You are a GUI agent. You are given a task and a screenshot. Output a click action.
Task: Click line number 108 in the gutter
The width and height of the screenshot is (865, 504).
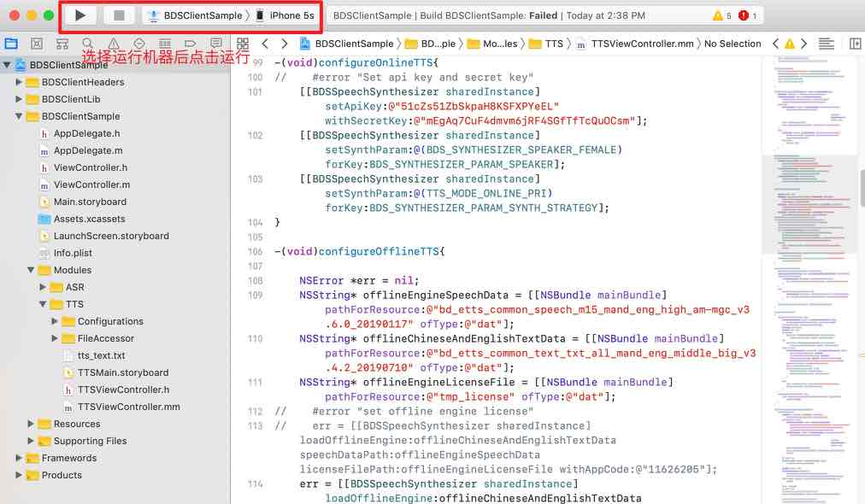(255, 281)
